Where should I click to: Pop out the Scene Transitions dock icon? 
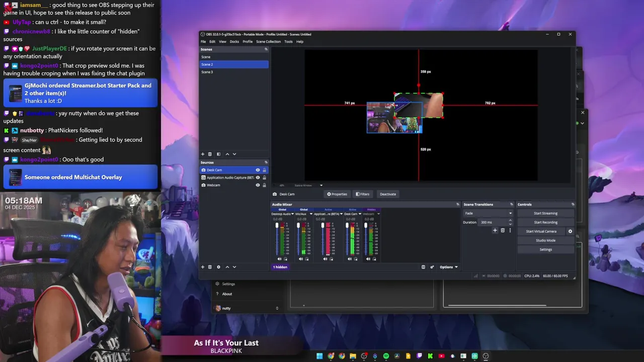pyautogui.click(x=512, y=205)
